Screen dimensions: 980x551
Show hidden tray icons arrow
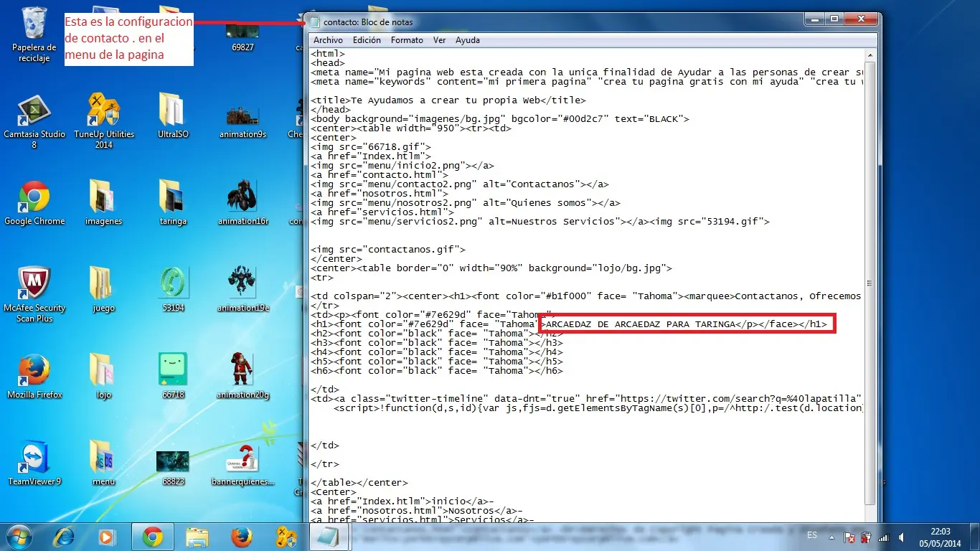click(x=831, y=536)
